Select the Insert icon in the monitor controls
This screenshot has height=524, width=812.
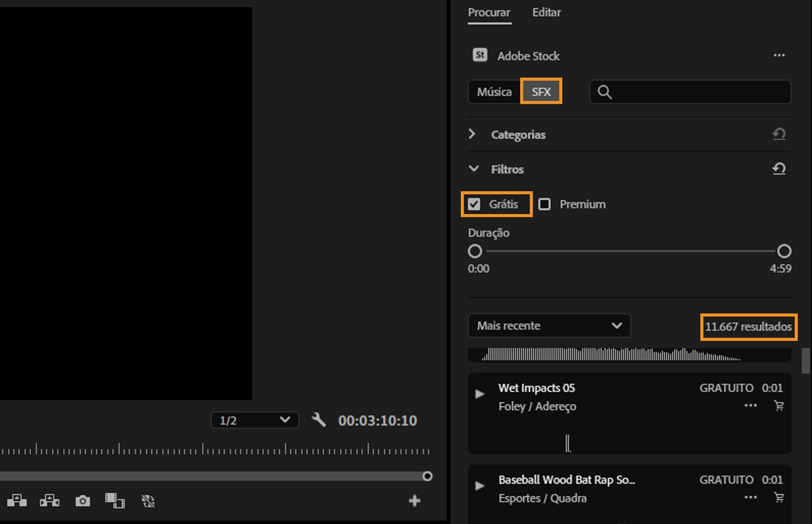pos(18,501)
